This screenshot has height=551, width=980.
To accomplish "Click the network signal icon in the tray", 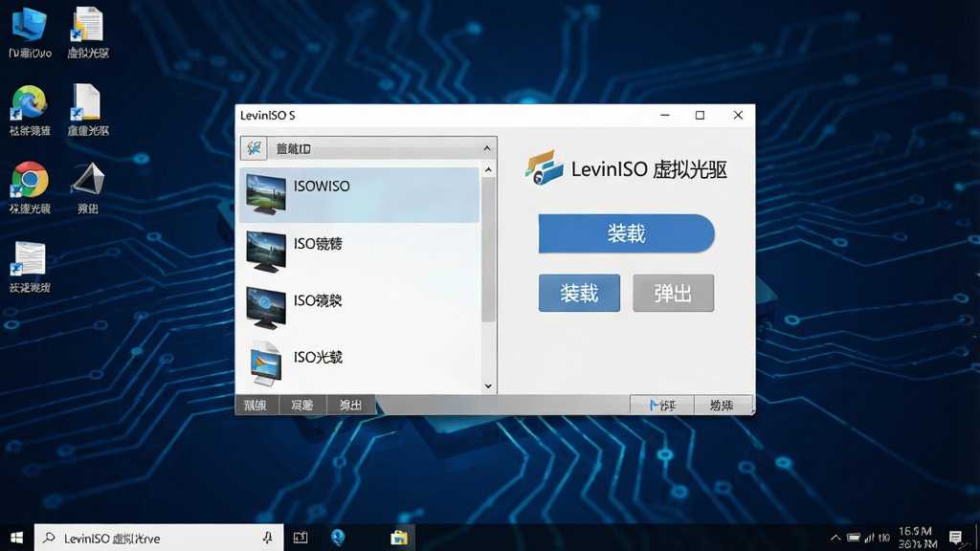I will (869, 538).
